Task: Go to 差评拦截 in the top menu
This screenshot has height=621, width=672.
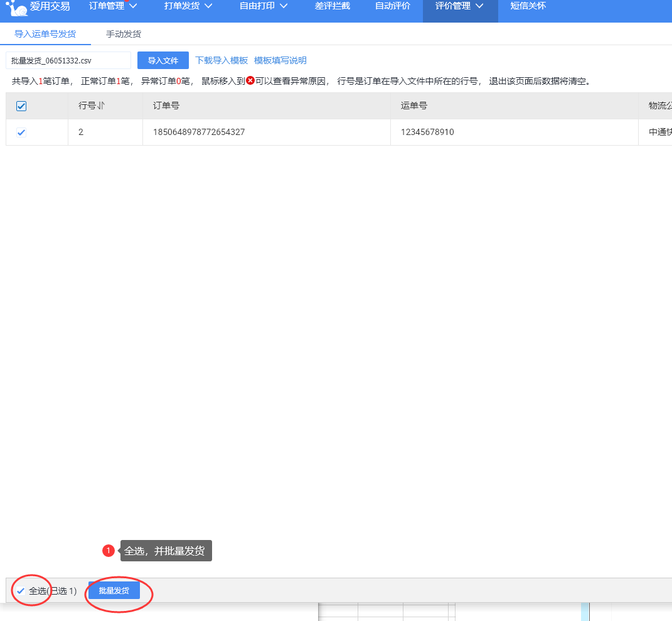Action: click(333, 6)
